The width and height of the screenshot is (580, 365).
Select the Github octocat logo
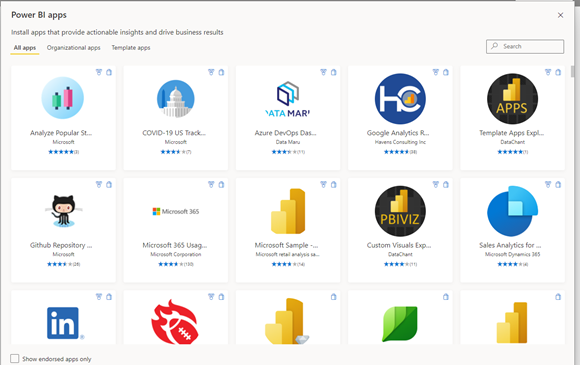click(63, 211)
